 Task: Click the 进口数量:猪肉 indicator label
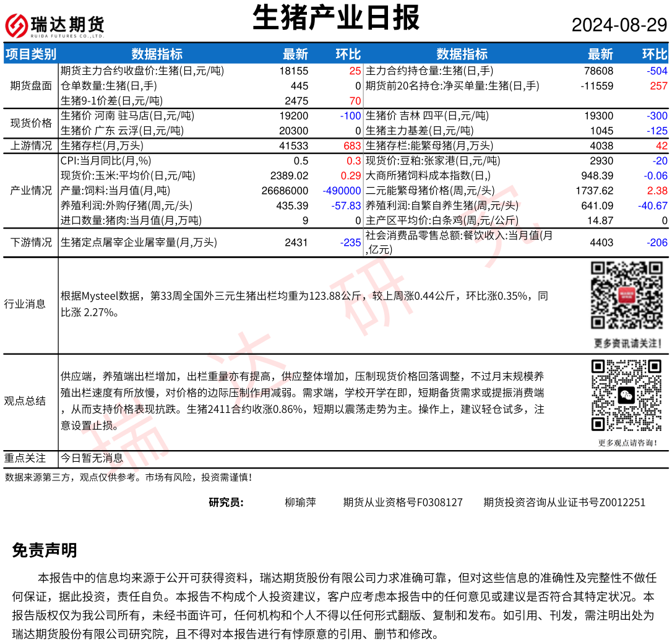[131, 221]
